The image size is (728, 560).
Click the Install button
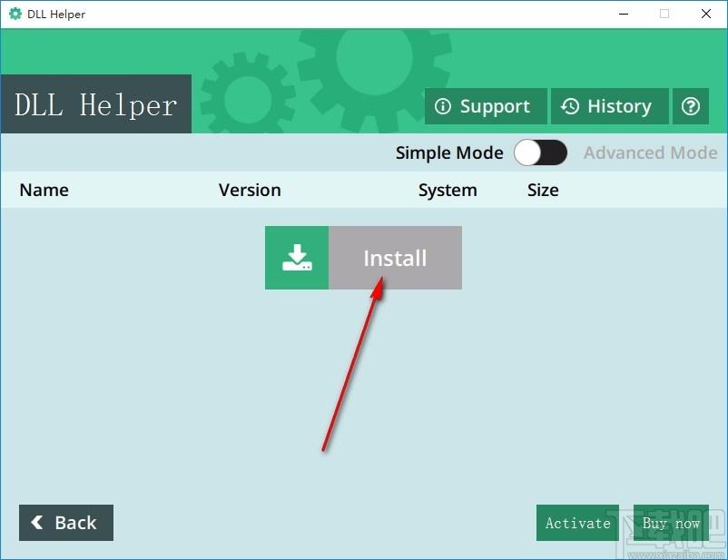pyautogui.click(x=395, y=258)
